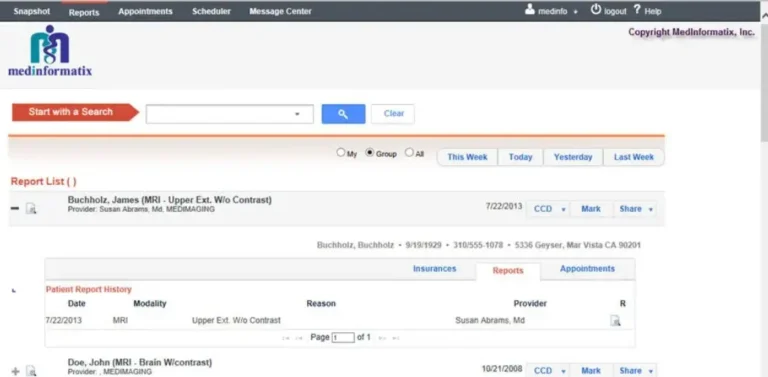Screen dimensions: 768x377
Task: Click Mark for Doe, John
Action: [591, 371]
